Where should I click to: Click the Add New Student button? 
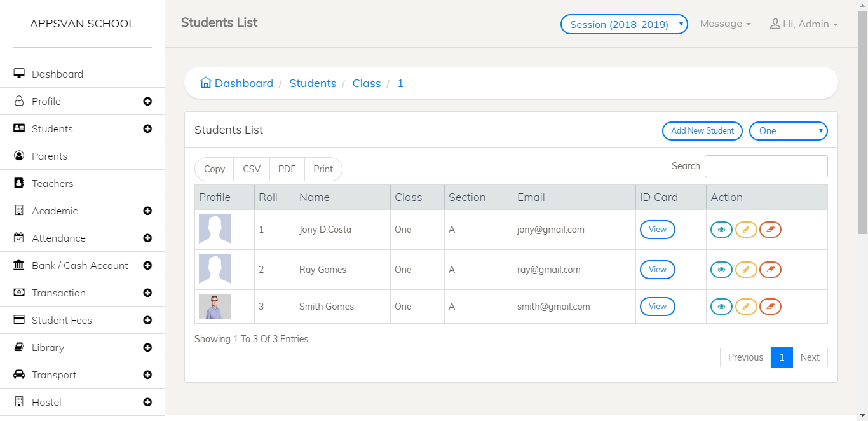click(702, 131)
